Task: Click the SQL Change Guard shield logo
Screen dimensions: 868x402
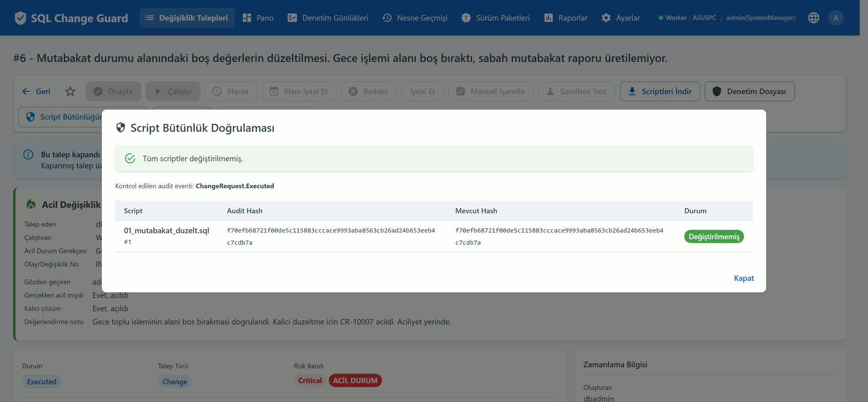Action: tap(20, 18)
